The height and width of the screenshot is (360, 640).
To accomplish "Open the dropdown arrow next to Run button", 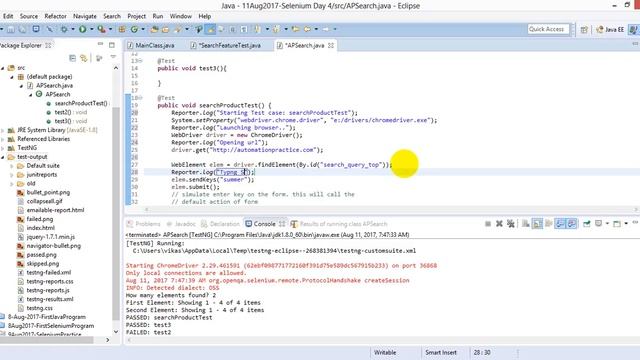I will [91, 29].
